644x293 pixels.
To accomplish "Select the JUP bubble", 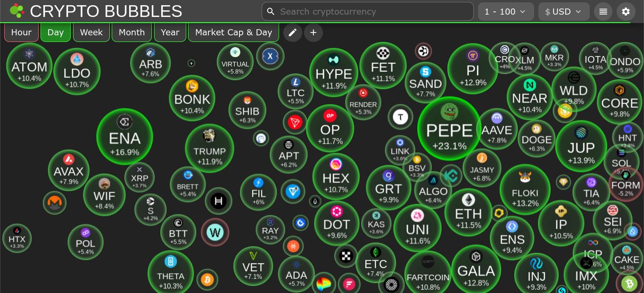I will tap(581, 146).
